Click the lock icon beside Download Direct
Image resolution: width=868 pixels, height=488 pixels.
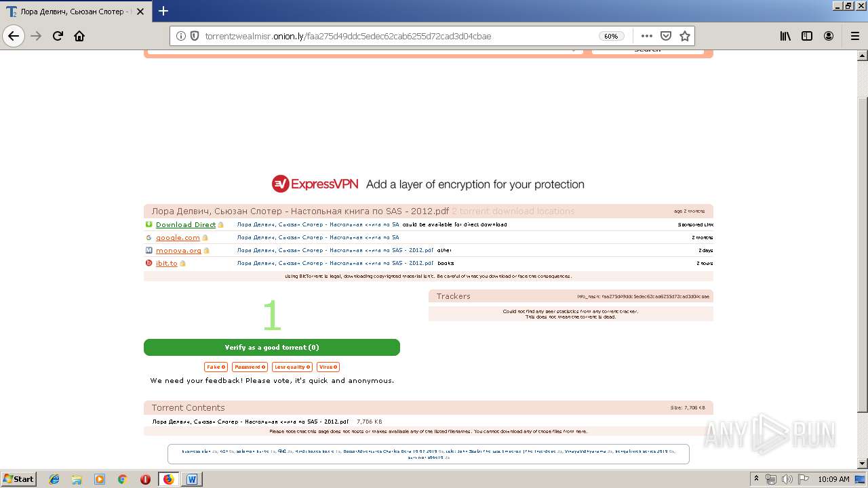(x=220, y=225)
